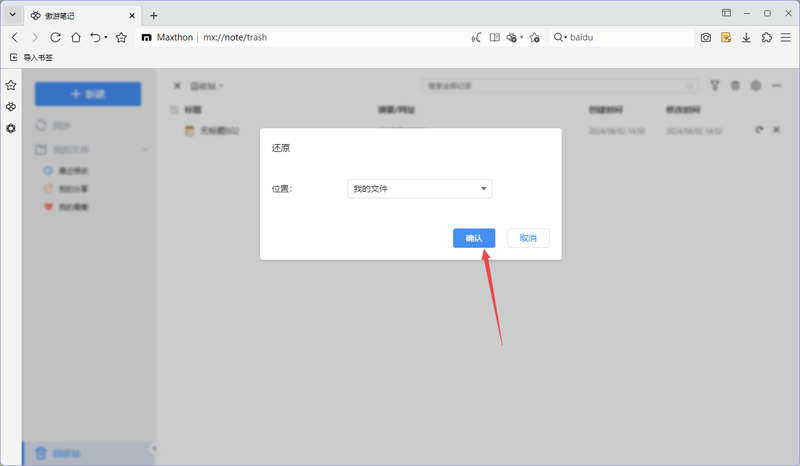
Task: Open Maxnote from the left sidebar
Action: [11, 107]
